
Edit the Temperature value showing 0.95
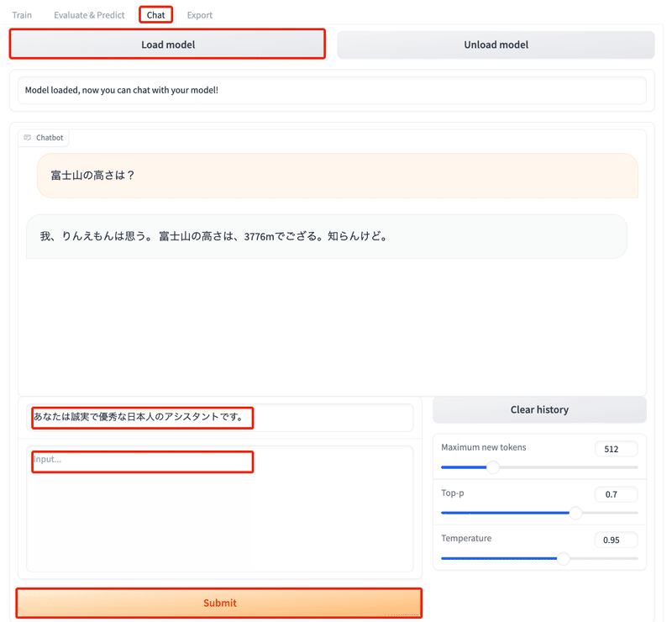click(616, 540)
